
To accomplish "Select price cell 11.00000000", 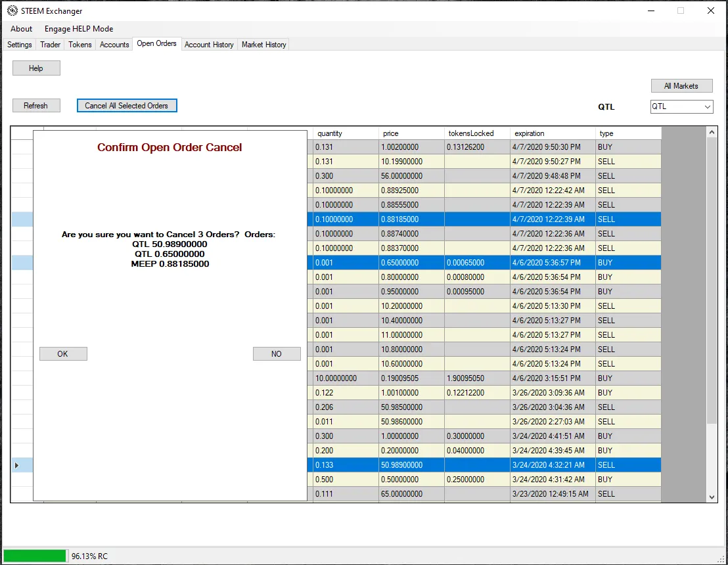I will click(x=411, y=334).
